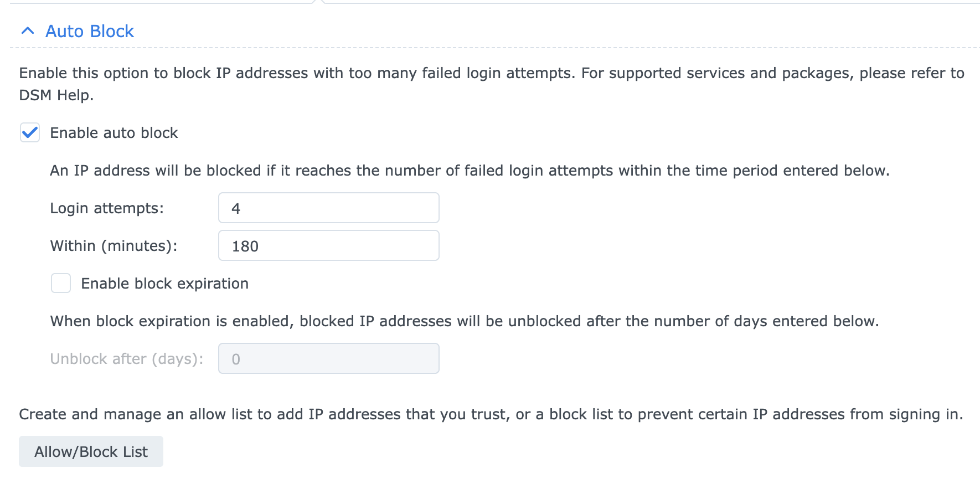This screenshot has width=980, height=483.
Task: Click the Unblock after (days) label
Action: [x=127, y=359]
